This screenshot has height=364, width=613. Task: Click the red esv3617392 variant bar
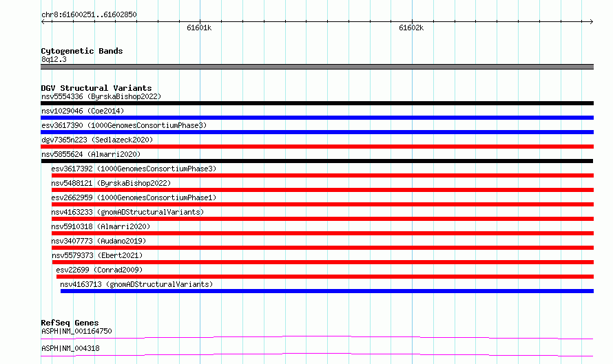(322, 175)
